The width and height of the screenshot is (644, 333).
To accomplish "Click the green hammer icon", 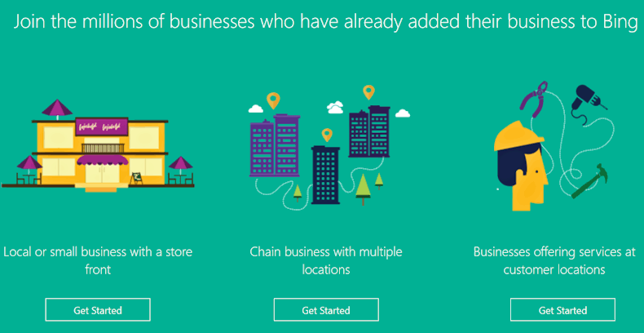I will tap(589, 180).
